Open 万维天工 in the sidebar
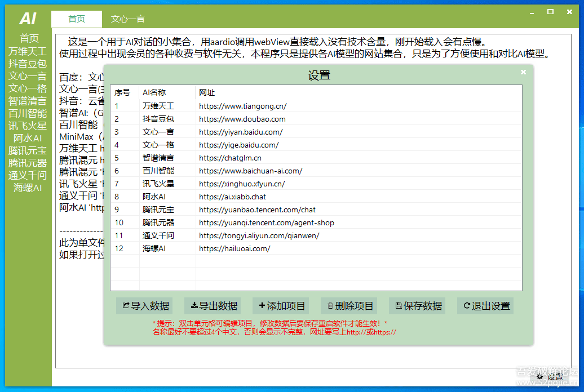Image resolution: width=584 pixels, height=392 pixels. [x=27, y=51]
